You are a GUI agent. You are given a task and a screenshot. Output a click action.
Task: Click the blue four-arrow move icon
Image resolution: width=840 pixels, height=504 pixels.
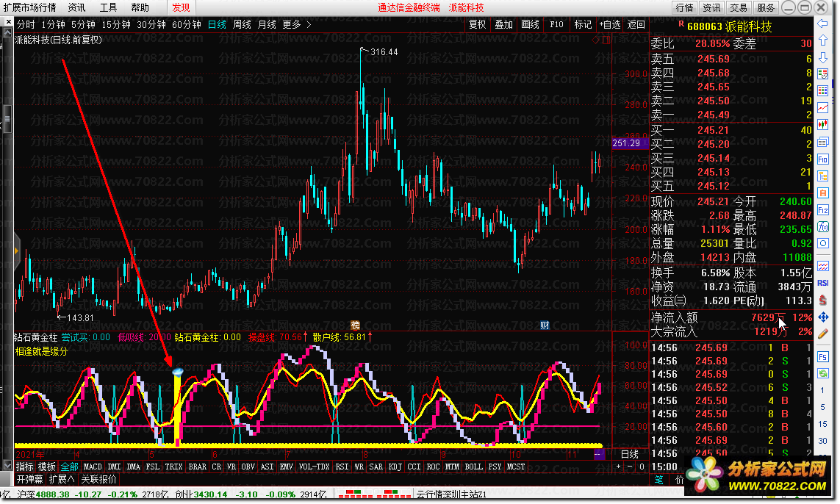[x=823, y=317]
